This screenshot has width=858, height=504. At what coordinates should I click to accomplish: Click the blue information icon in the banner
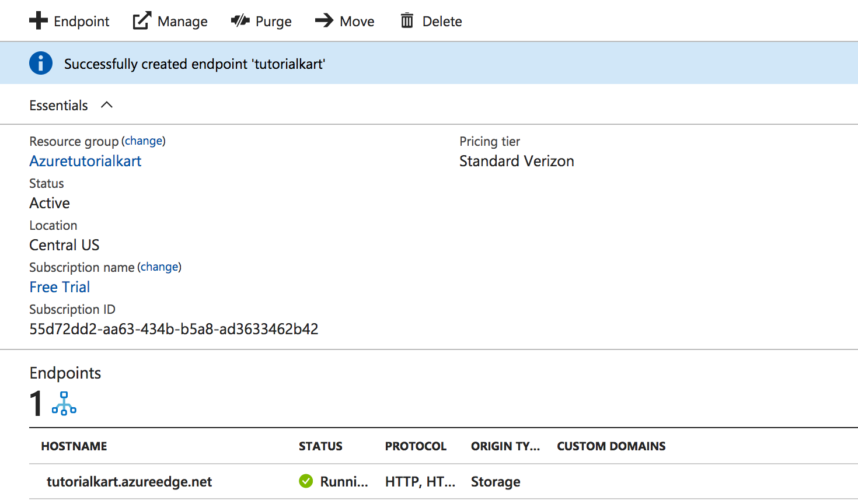pyautogui.click(x=40, y=63)
